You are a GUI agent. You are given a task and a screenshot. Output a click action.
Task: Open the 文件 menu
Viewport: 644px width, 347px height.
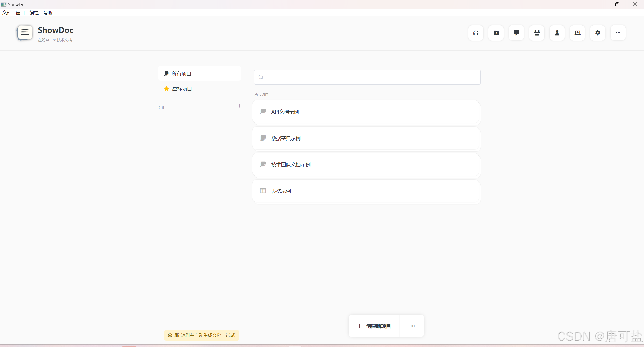point(7,13)
